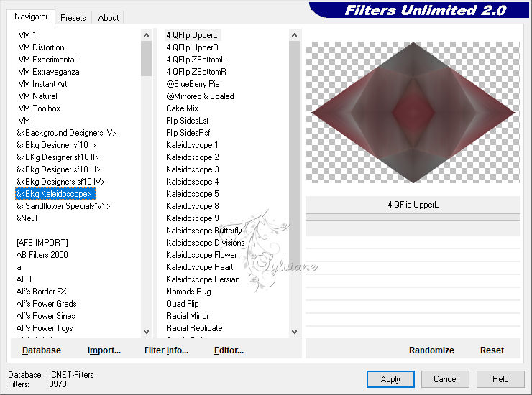Select &<Bkg Designer sf10 I>
Screen dimensions: 532x395
coord(56,145)
